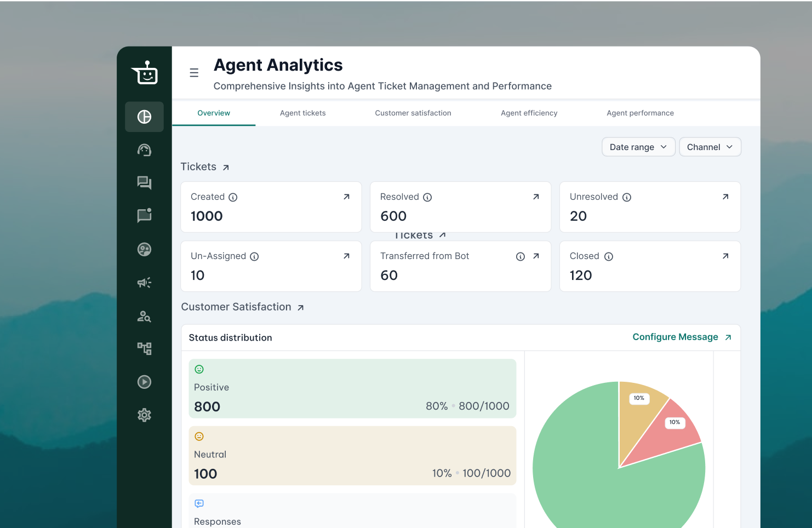Click the arrow beside Customer Satisfaction heading
Viewport: 812px width, 528px height.
[x=300, y=308]
